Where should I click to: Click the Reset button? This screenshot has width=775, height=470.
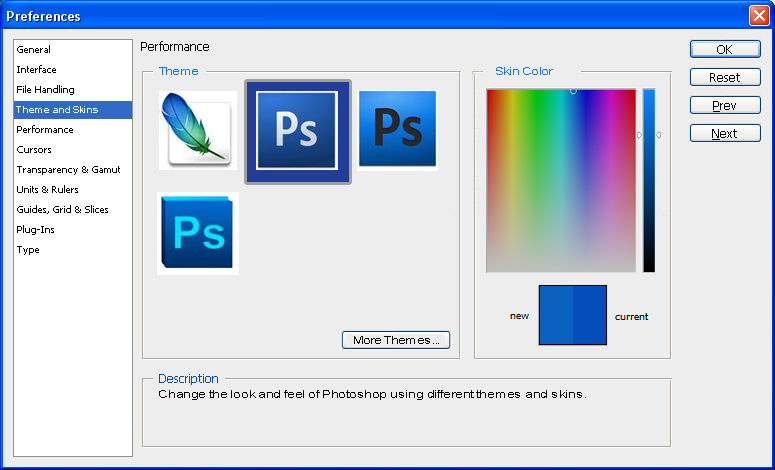pos(725,78)
